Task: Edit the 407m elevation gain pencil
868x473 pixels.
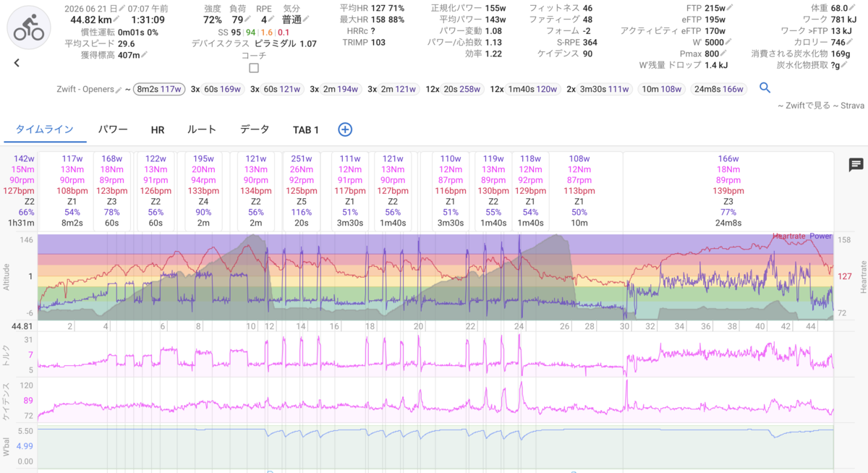Action: point(145,54)
